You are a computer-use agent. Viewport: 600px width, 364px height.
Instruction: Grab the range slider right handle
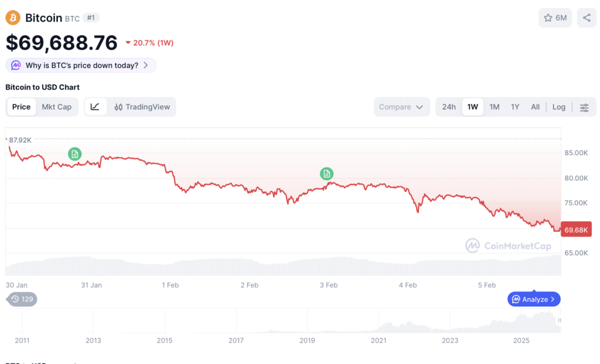coord(560,321)
